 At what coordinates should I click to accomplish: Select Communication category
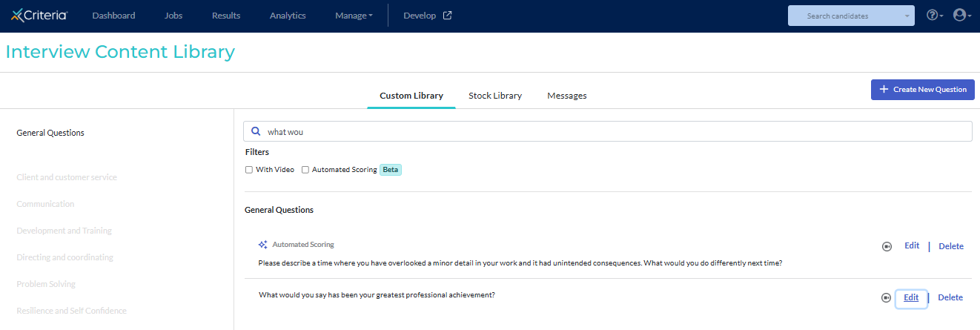tap(45, 204)
